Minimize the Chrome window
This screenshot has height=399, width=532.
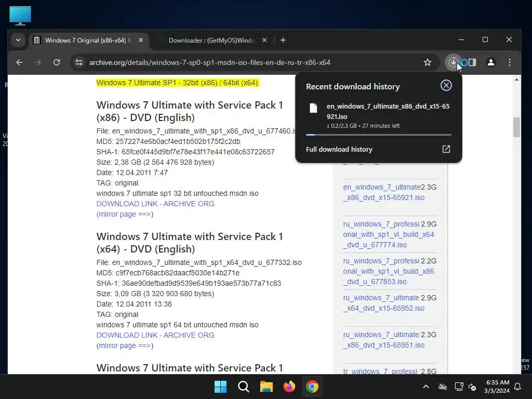click(461, 39)
